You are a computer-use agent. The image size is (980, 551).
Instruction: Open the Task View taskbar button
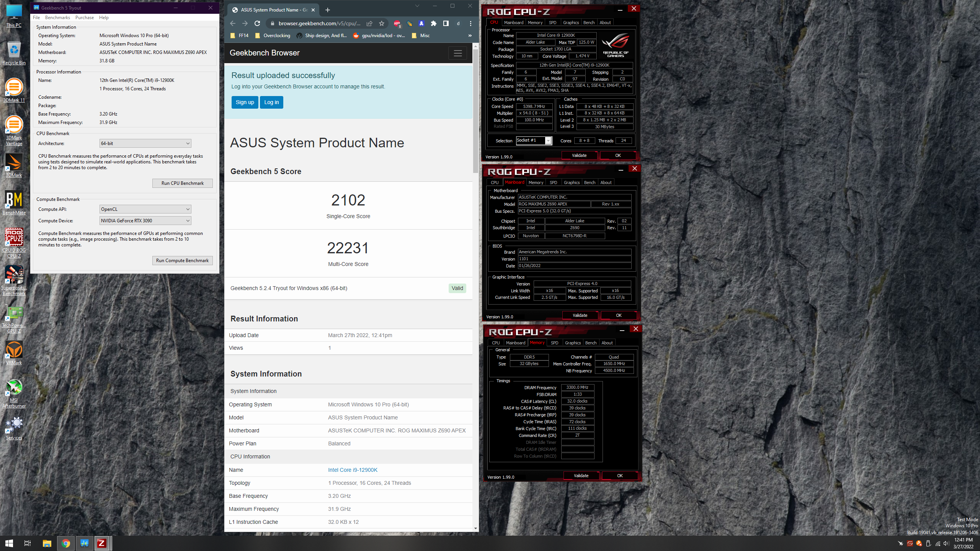tap(28, 543)
